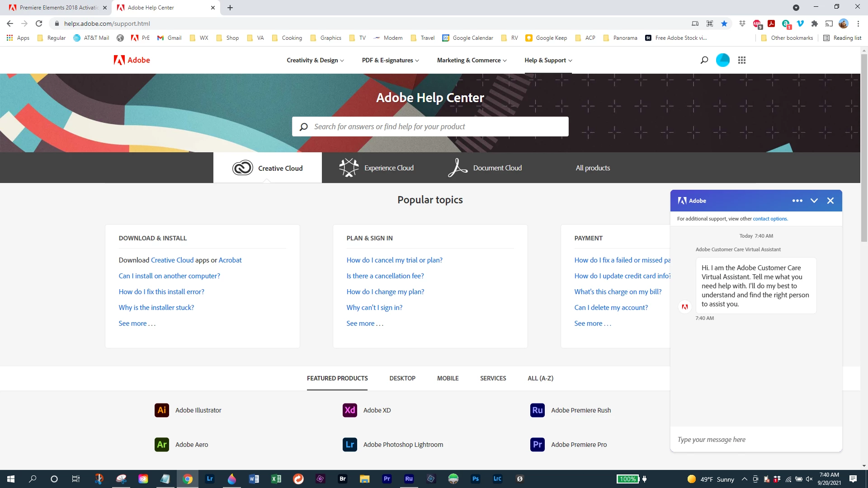Click the blue profile avatar icon
The image size is (868, 488).
(x=722, y=60)
